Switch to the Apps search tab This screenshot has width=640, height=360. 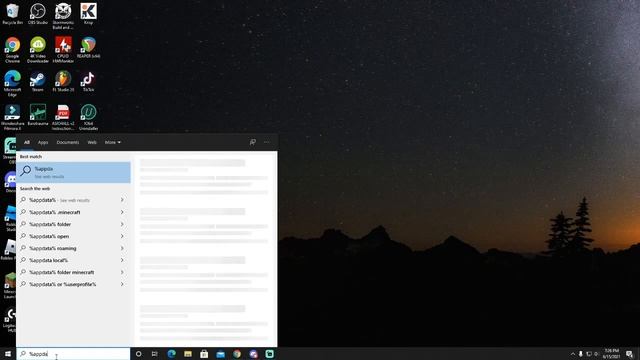point(43,142)
